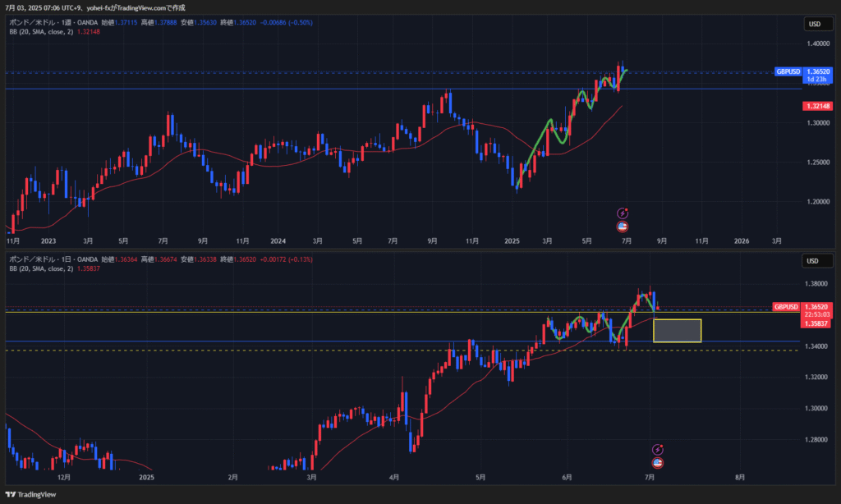Click the weekly change −0.00686 (−0.50%)
The height and width of the screenshot is (504, 841).
click(x=287, y=22)
